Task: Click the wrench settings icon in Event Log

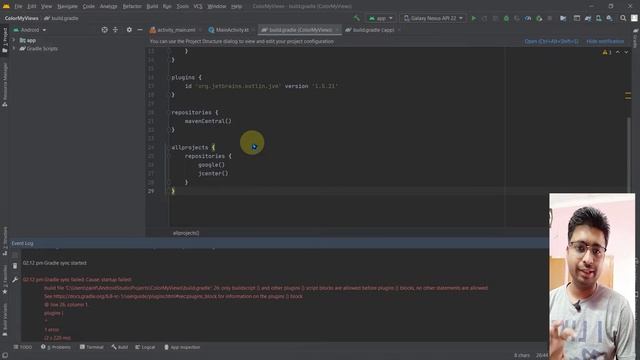Action: pos(15,280)
